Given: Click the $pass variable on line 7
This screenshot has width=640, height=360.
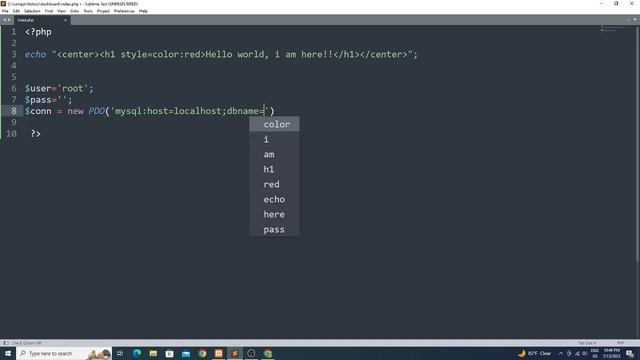Looking at the screenshot, I should tap(38, 100).
